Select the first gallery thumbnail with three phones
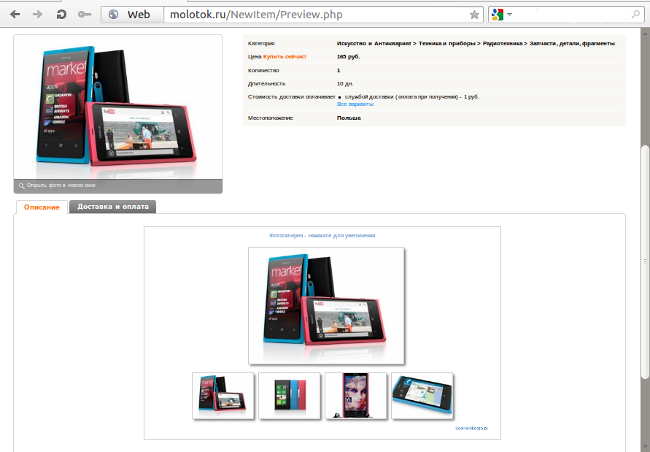The width and height of the screenshot is (650, 452). (223, 396)
